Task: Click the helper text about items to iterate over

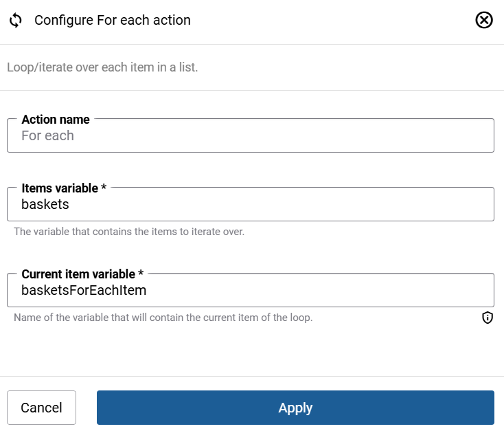Action: (x=129, y=232)
